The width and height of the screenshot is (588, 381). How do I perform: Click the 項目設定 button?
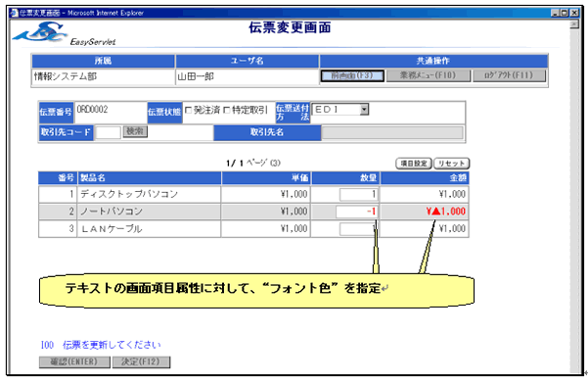tap(414, 164)
